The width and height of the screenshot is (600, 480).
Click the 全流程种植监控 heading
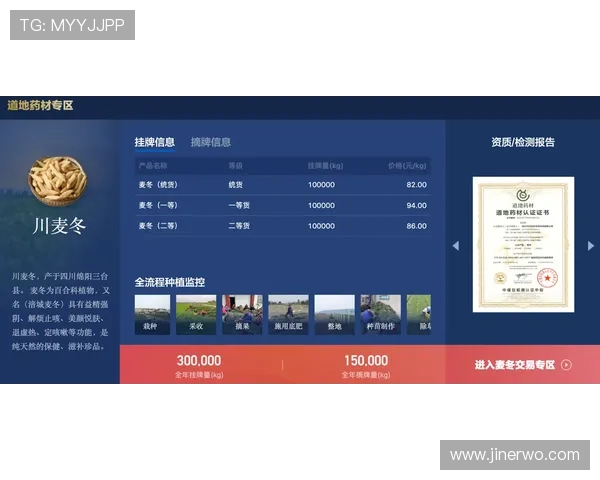click(x=170, y=282)
